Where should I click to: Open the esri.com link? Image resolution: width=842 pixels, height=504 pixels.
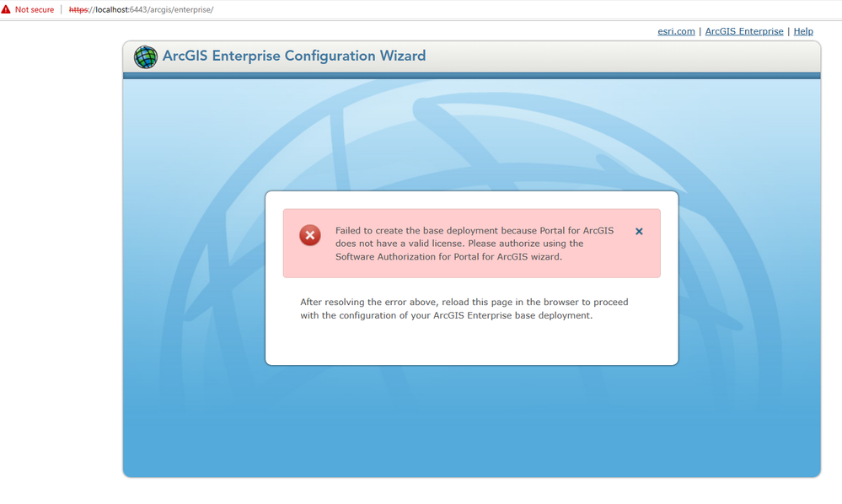point(675,31)
